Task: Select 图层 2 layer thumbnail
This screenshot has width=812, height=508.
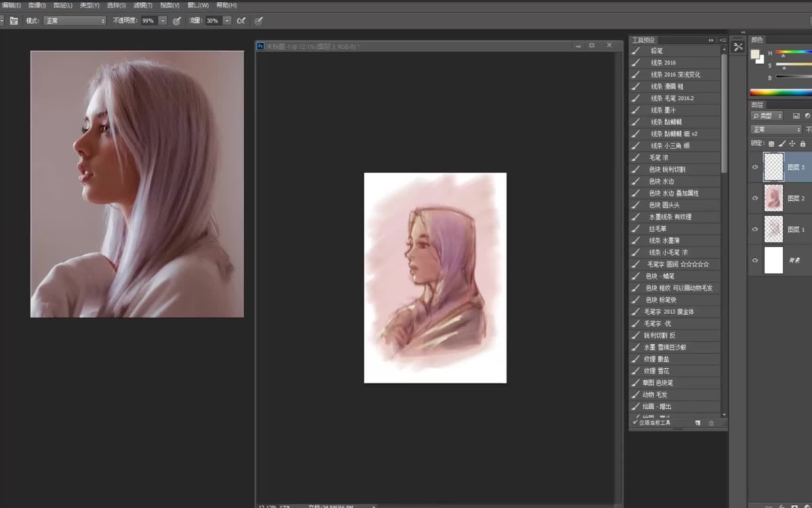Action: click(773, 198)
